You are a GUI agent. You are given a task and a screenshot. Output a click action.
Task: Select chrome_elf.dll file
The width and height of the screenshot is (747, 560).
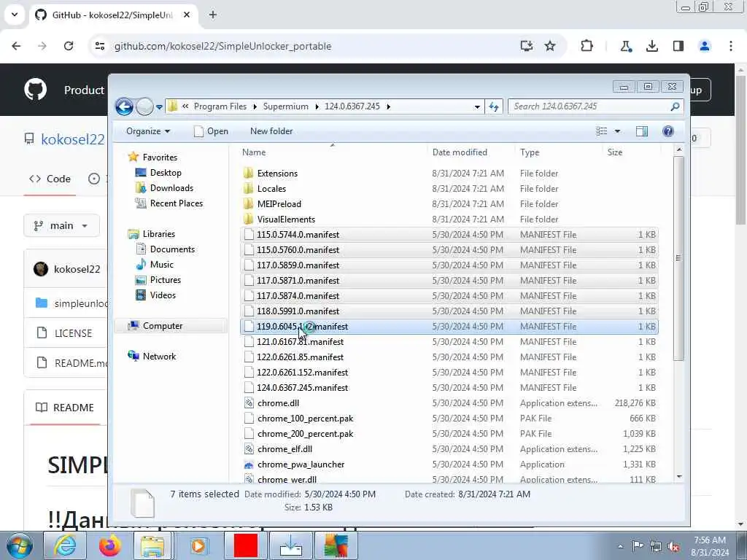pos(449,449)
